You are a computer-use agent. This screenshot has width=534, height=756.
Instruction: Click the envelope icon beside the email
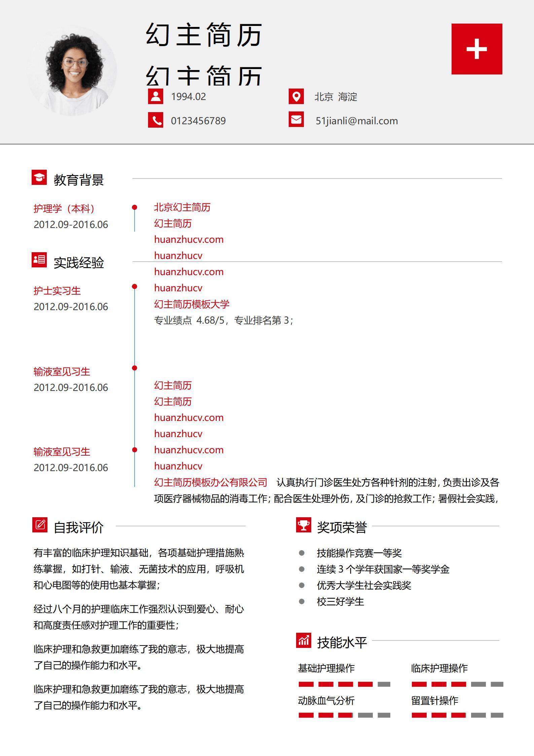pyautogui.click(x=296, y=120)
